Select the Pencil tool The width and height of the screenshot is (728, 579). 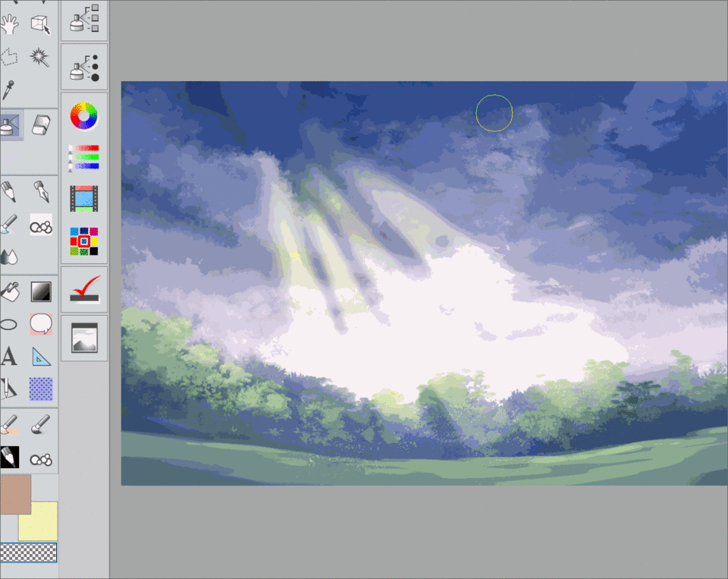coord(9,191)
